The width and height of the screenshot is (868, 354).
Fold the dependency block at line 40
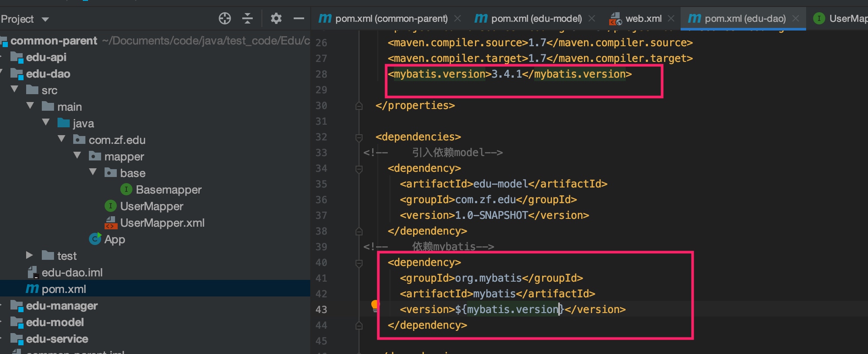click(359, 263)
